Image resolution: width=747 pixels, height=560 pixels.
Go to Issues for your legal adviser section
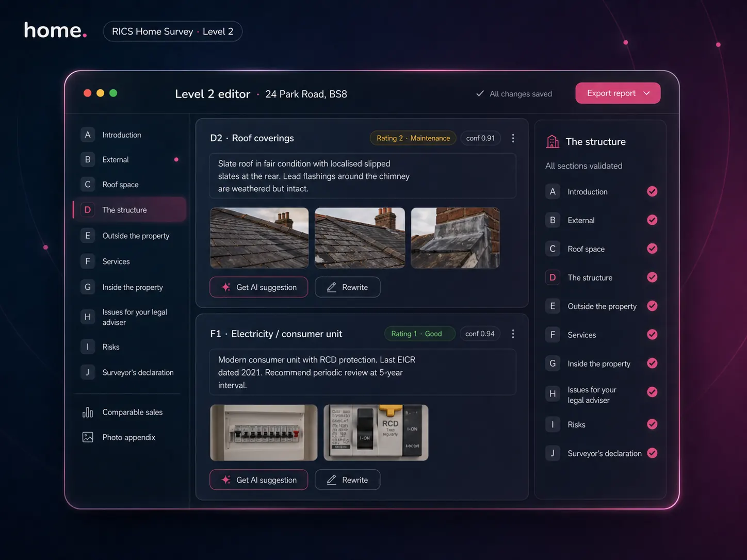tap(134, 317)
